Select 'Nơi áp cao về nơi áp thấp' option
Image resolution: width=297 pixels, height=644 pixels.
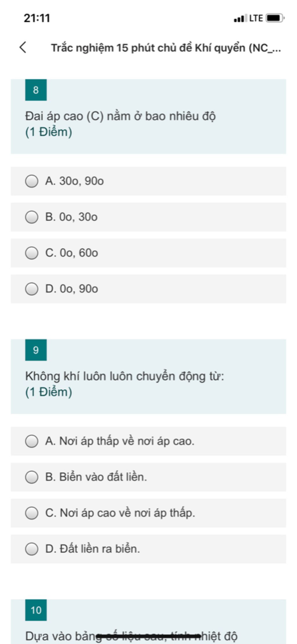pos(32,513)
